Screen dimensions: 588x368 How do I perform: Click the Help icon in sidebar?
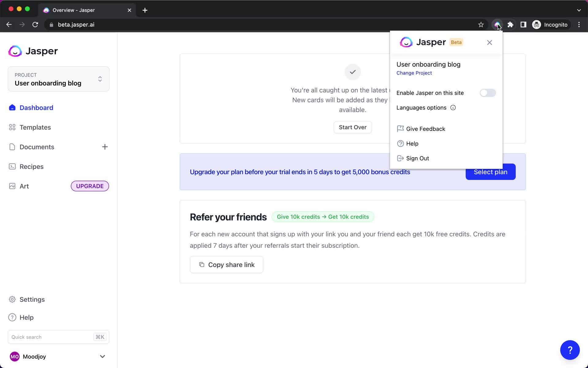[12, 317]
